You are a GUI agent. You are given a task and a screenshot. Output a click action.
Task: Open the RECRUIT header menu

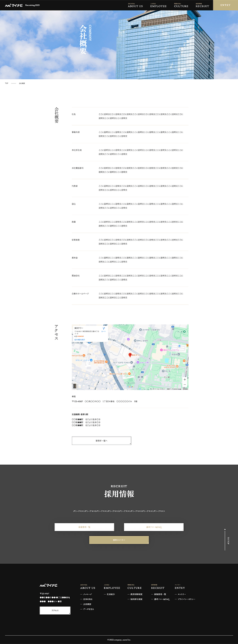click(202, 6)
